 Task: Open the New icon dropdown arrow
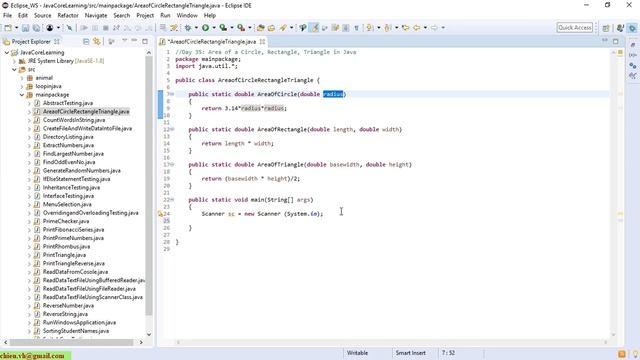pyautogui.click(x=16, y=28)
